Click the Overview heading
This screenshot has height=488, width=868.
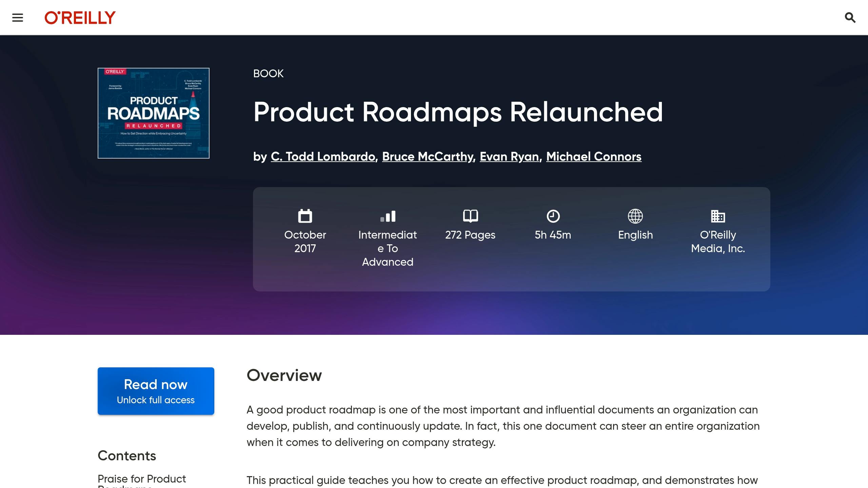tap(284, 375)
